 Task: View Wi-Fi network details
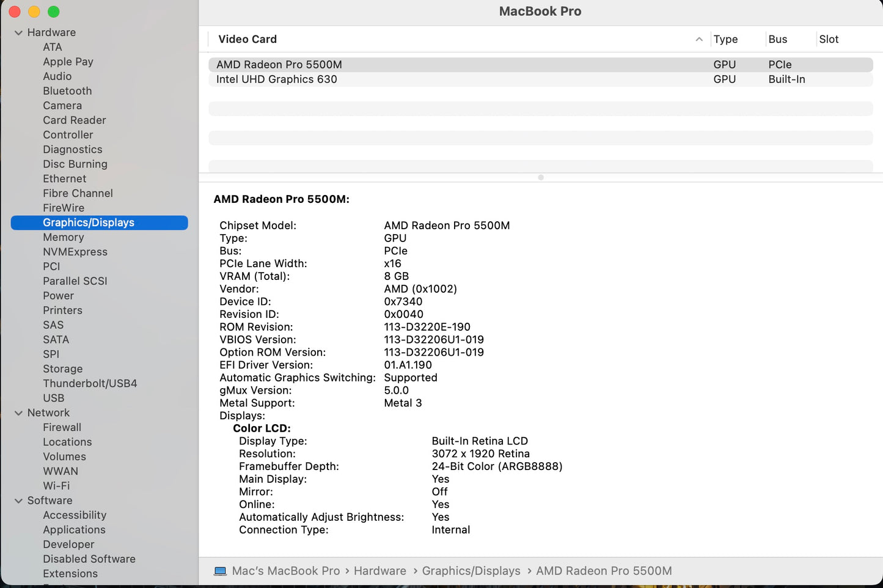(56, 485)
